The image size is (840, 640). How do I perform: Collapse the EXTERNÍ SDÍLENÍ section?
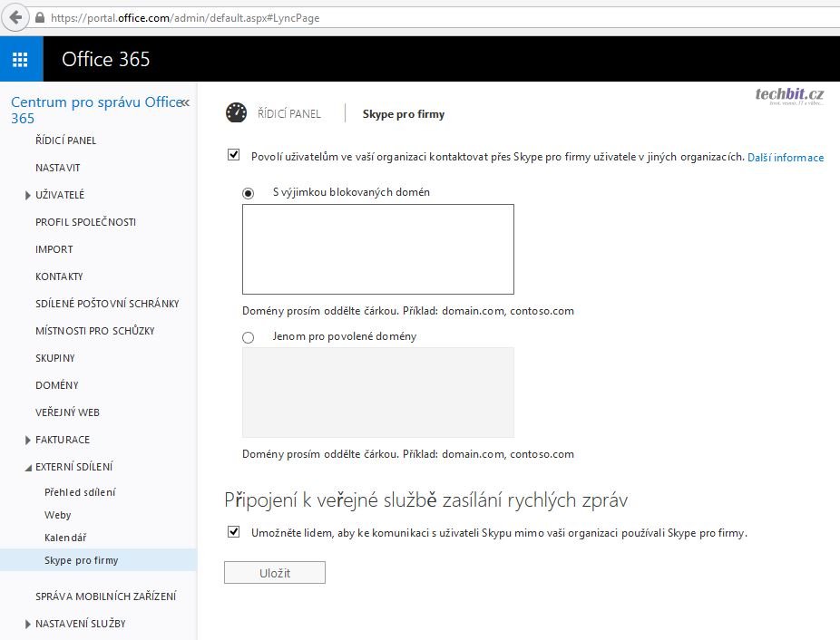click(x=28, y=467)
